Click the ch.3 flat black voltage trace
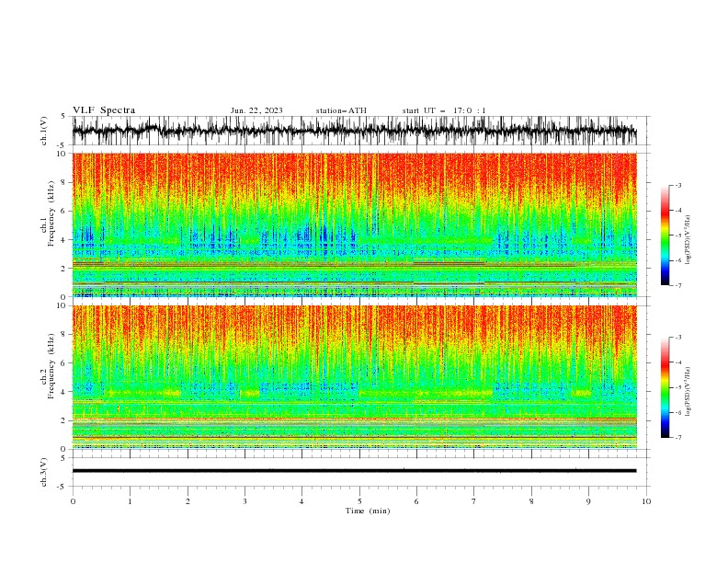728x563 pixels. [354, 471]
